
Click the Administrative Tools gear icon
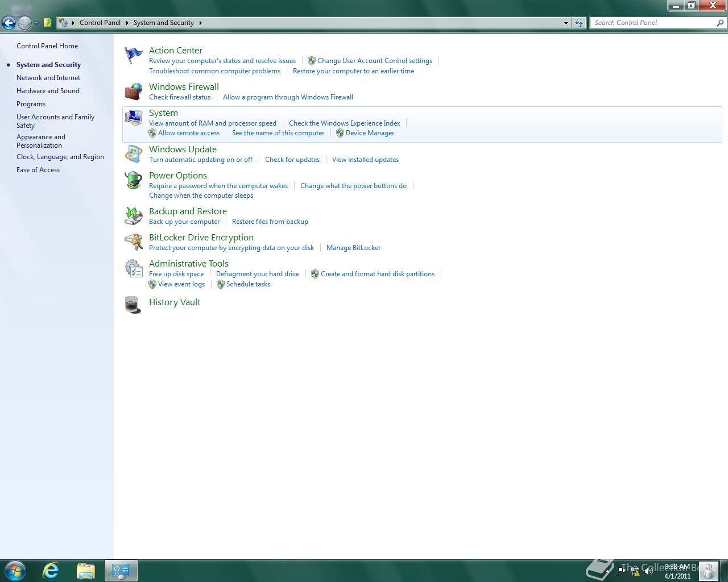(134, 268)
